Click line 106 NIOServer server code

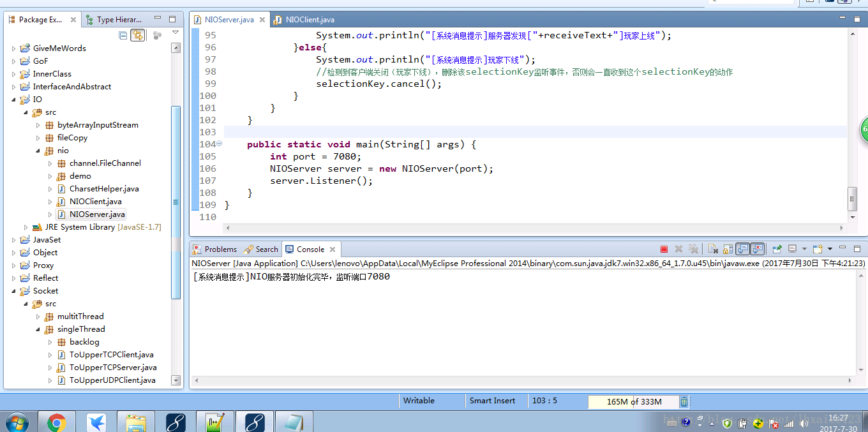click(x=382, y=169)
